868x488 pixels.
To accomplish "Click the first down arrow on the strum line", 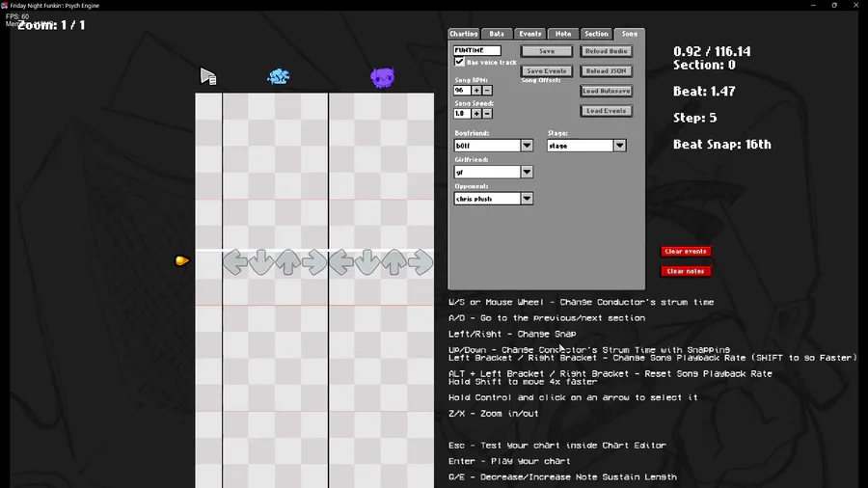I will click(x=261, y=262).
